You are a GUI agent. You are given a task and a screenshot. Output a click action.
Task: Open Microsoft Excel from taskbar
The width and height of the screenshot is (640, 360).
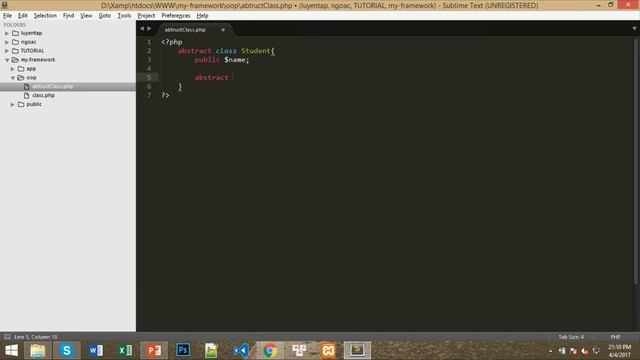[x=125, y=350]
